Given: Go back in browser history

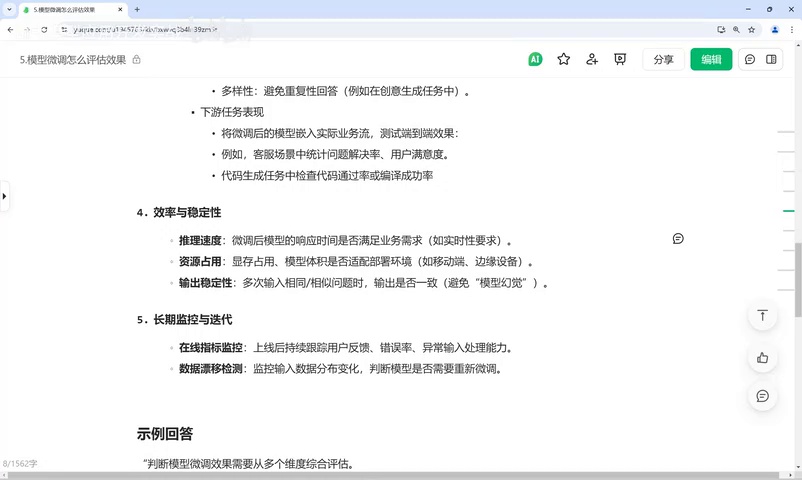Looking at the screenshot, I should pos(11,30).
